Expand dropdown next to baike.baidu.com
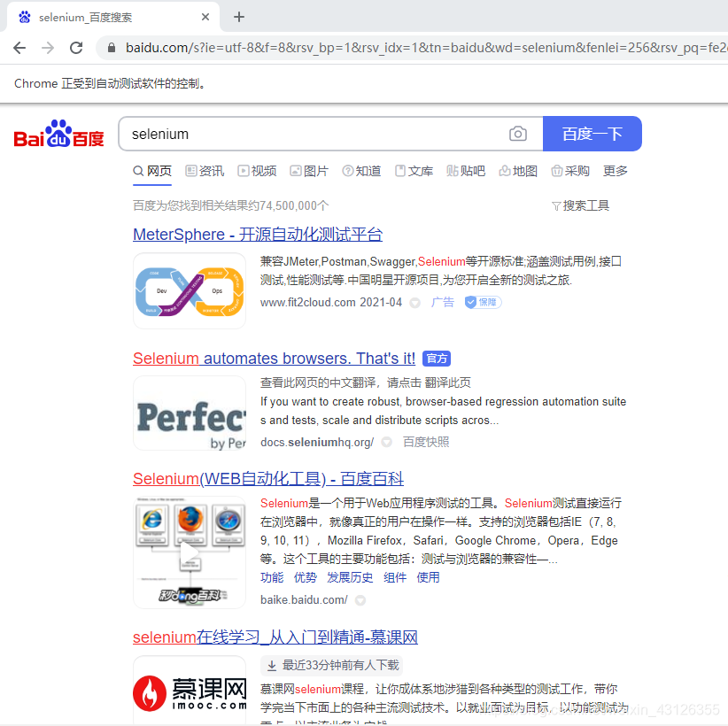728x726 pixels. [360, 600]
